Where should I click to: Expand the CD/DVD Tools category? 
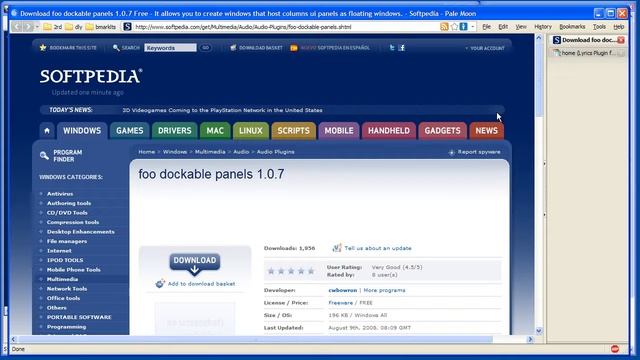click(x=67, y=213)
